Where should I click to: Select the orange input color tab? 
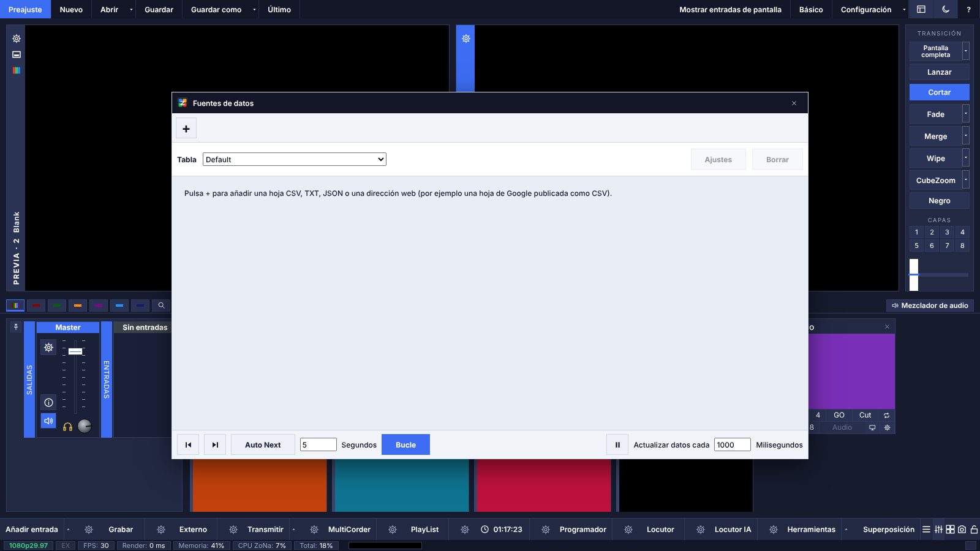point(78,305)
